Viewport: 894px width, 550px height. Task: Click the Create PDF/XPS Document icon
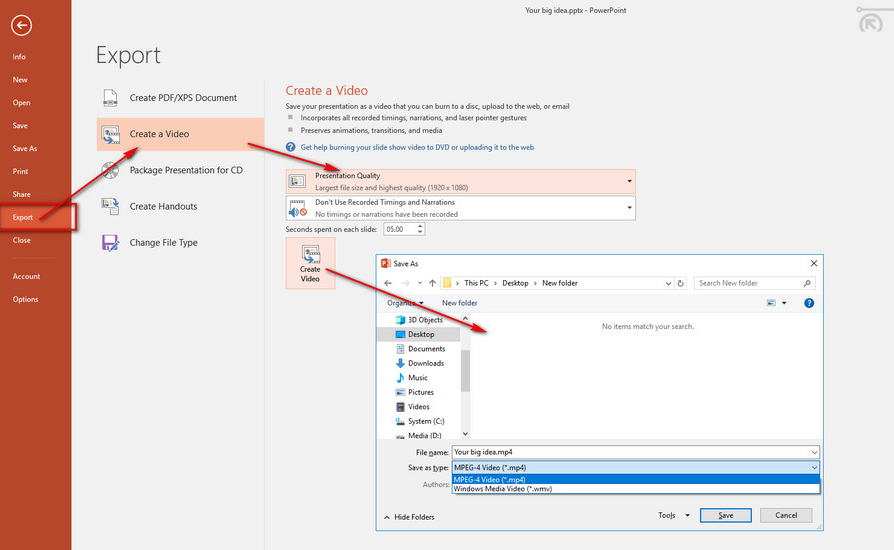tap(111, 98)
